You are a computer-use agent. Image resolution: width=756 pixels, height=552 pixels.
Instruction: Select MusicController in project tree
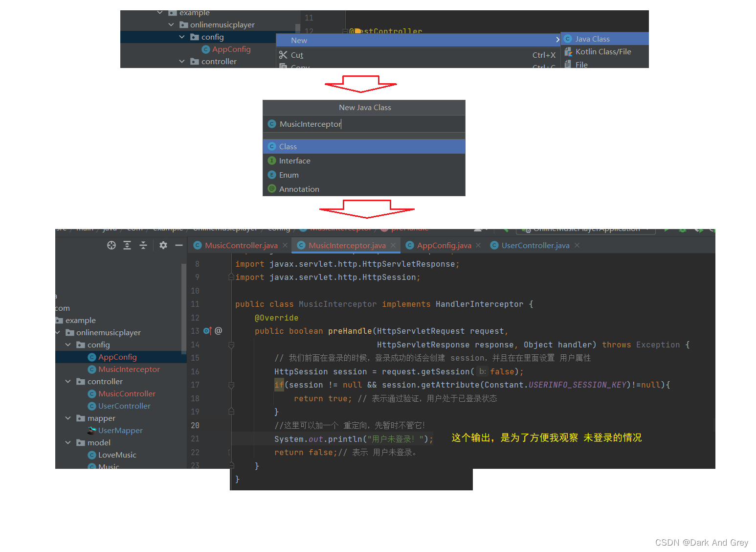[127, 393]
